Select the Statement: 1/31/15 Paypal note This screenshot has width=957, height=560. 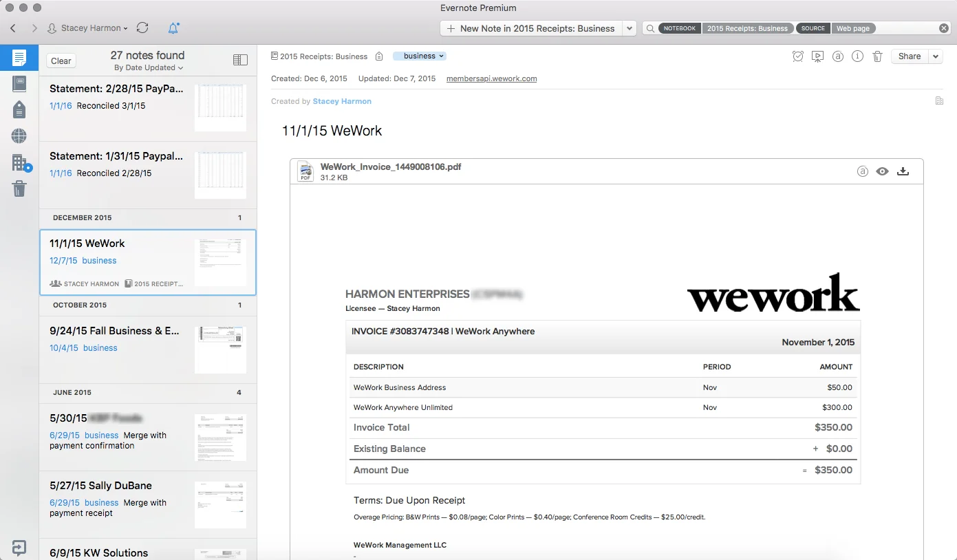(148, 175)
